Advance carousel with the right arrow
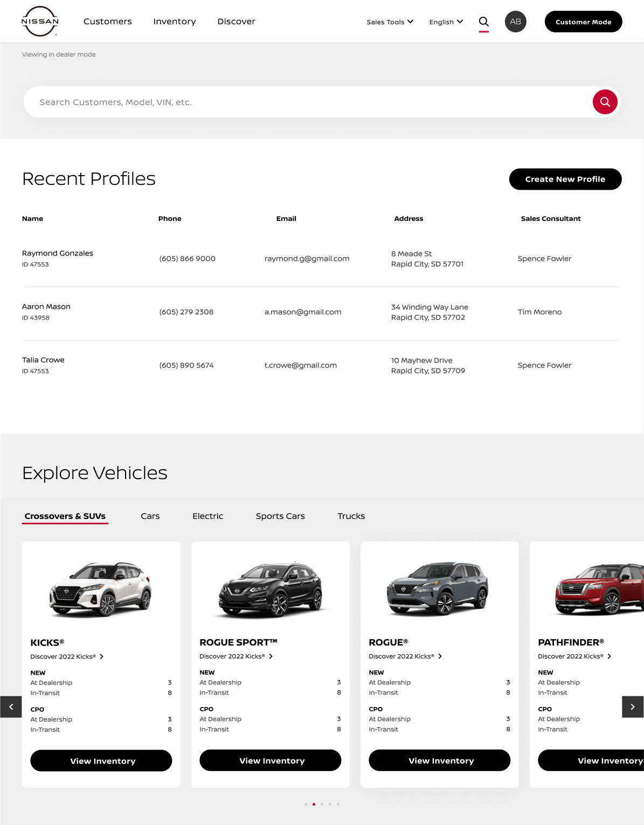644x825 pixels. pyautogui.click(x=633, y=706)
